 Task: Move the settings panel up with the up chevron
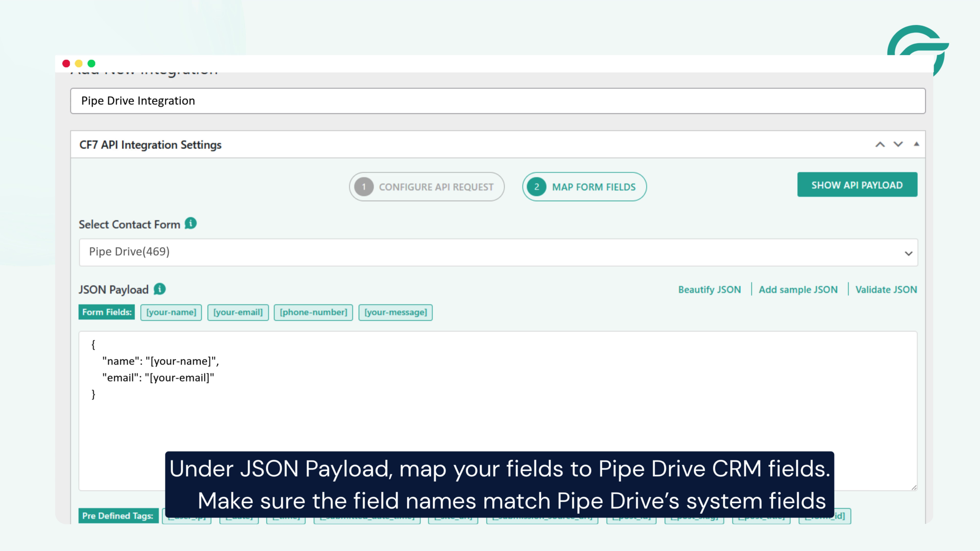pos(880,145)
